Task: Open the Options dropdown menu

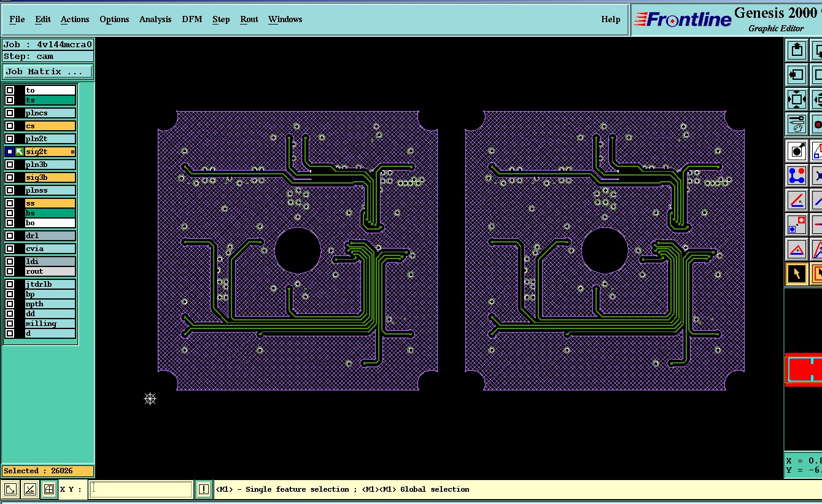Action: point(114,19)
